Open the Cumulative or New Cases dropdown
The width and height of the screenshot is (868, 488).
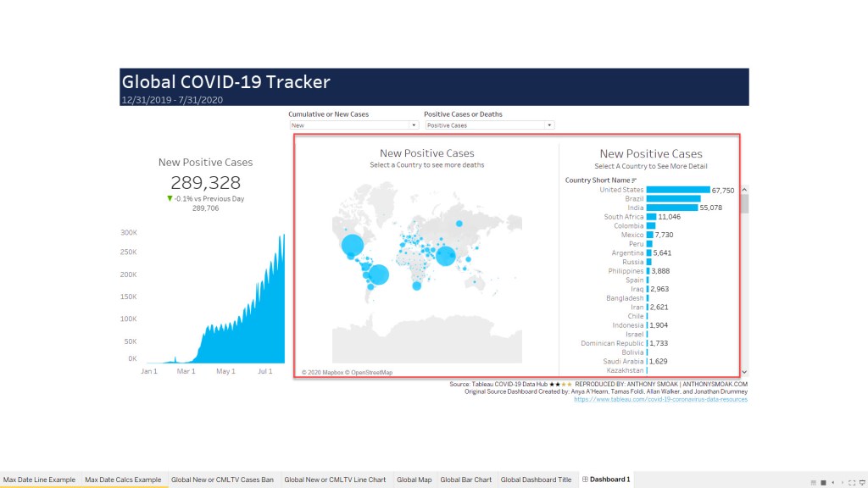pyautogui.click(x=353, y=125)
